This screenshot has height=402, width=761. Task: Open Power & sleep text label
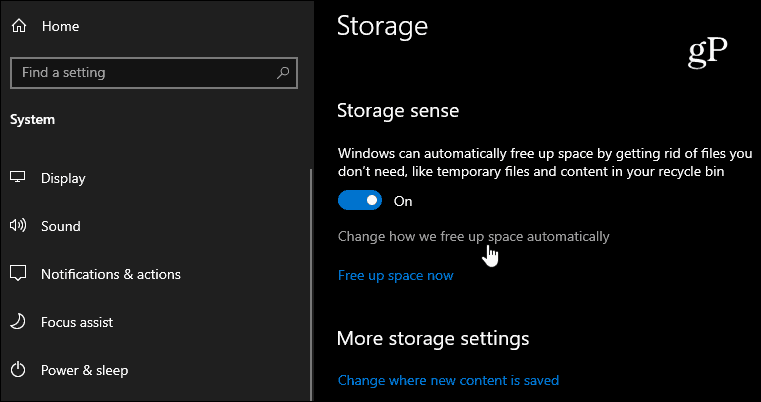click(x=84, y=370)
